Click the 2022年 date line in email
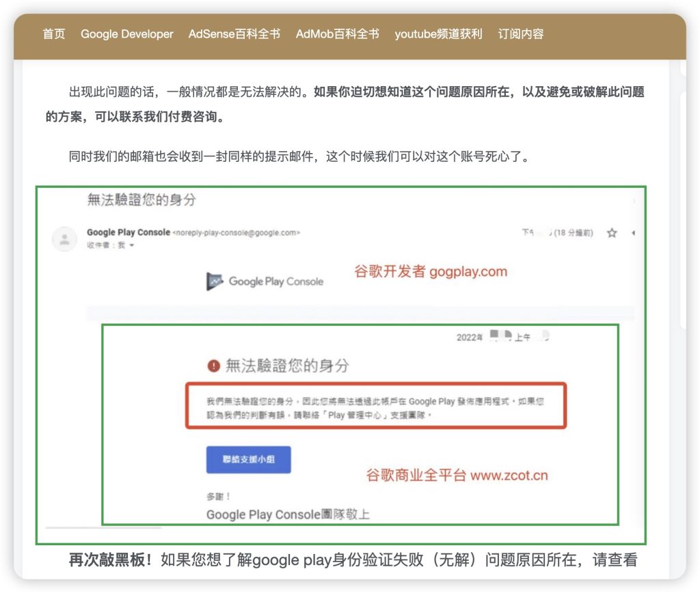This screenshot has width=700, height=593. pos(502,336)
